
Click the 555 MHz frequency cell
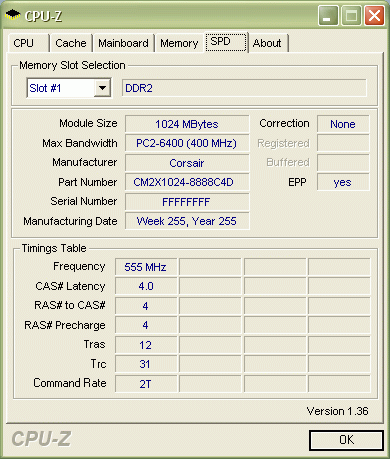(x=146, y=267)
